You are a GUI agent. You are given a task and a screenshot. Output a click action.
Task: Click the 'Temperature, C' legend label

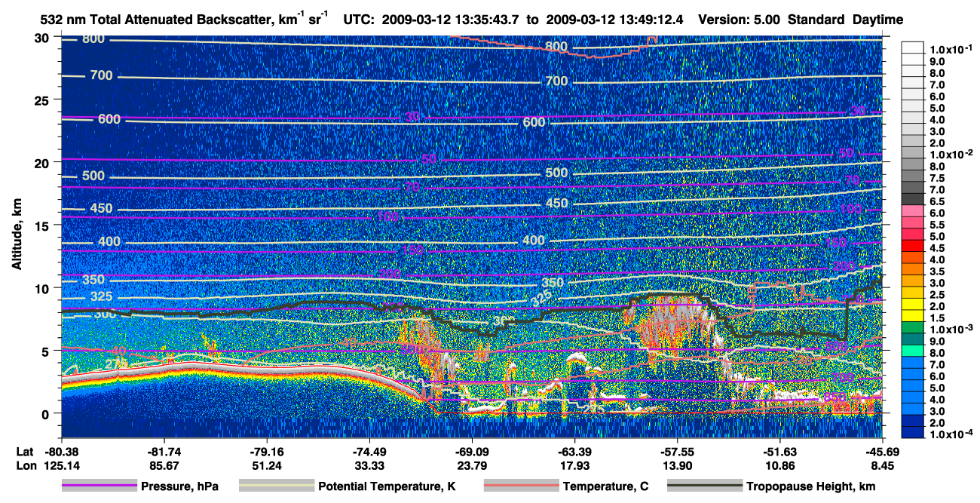coord(605,487)
